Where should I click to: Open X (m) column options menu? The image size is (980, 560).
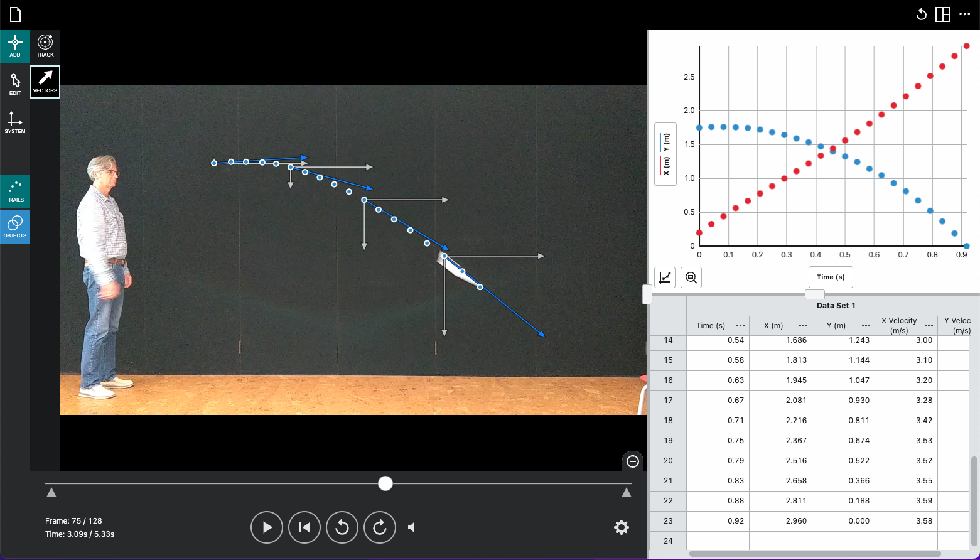coord(803,326)
